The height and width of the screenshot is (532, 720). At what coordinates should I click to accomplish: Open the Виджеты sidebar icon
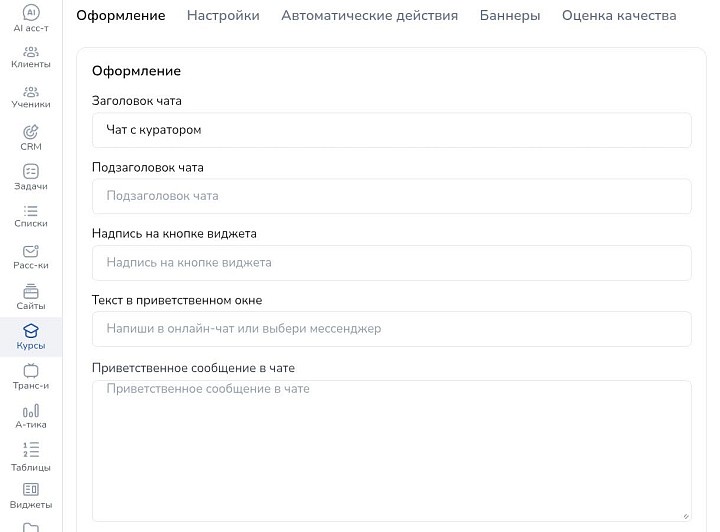[x=31, y=490]
